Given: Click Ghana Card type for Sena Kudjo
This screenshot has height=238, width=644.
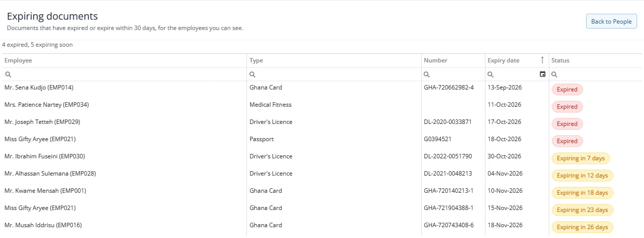Looking at the screenshot, I should coord(266,88).
